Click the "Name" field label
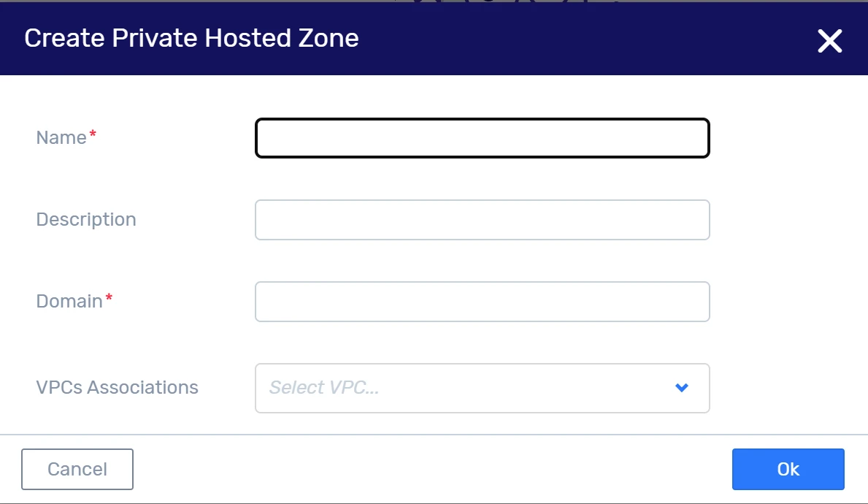The image size is (868, 504). pos(61,138)
